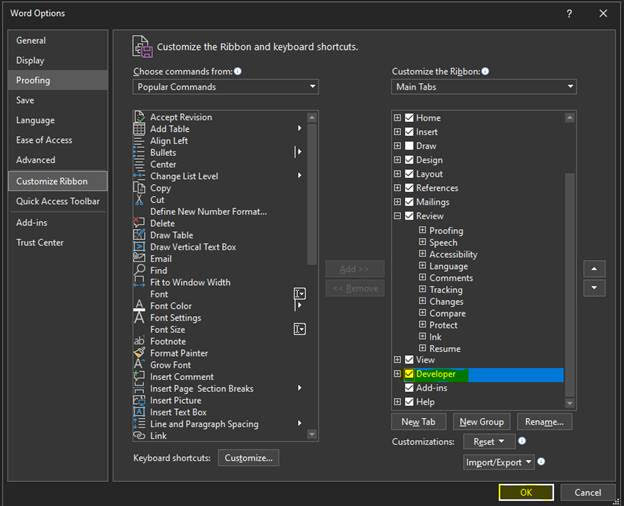Switch to Quick Access Toolbar category

(x=58, y=201)
